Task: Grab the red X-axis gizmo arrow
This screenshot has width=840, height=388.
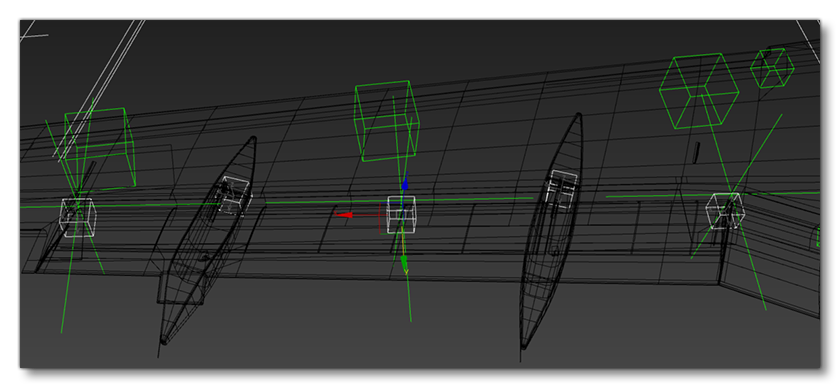Action: pos(343,214)
